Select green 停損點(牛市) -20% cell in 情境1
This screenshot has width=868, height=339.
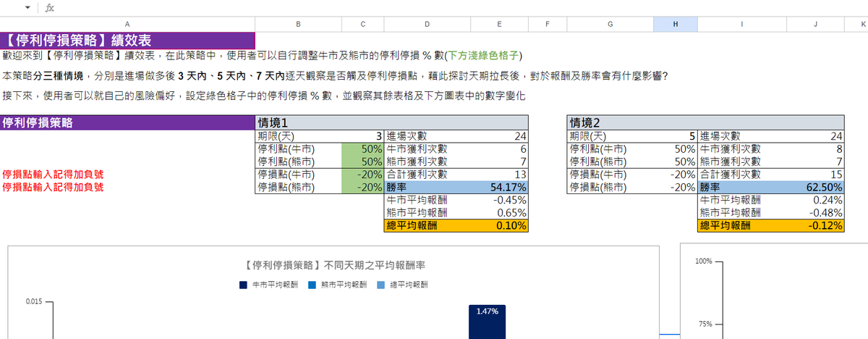coord(362,175)
